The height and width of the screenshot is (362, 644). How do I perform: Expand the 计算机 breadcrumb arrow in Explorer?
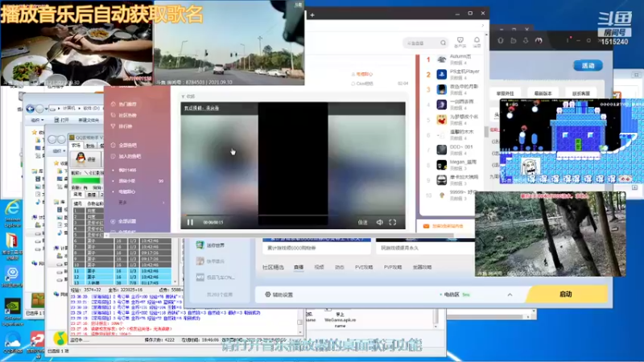(x=80, y=109)
